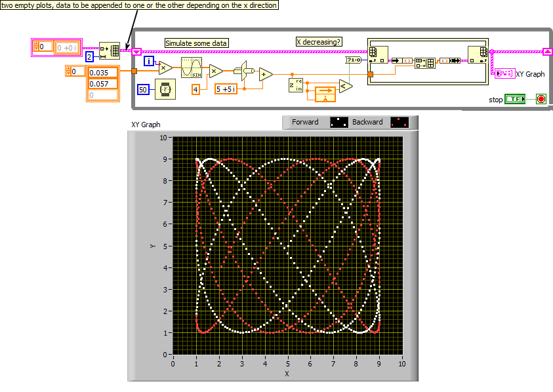Select the Complex To Re/Im node
Screen dimensions: 553x392
[x=296, y=85]
